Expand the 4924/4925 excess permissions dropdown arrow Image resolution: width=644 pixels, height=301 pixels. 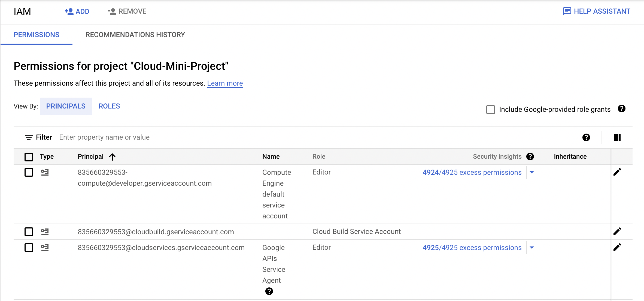pos(531,172)
